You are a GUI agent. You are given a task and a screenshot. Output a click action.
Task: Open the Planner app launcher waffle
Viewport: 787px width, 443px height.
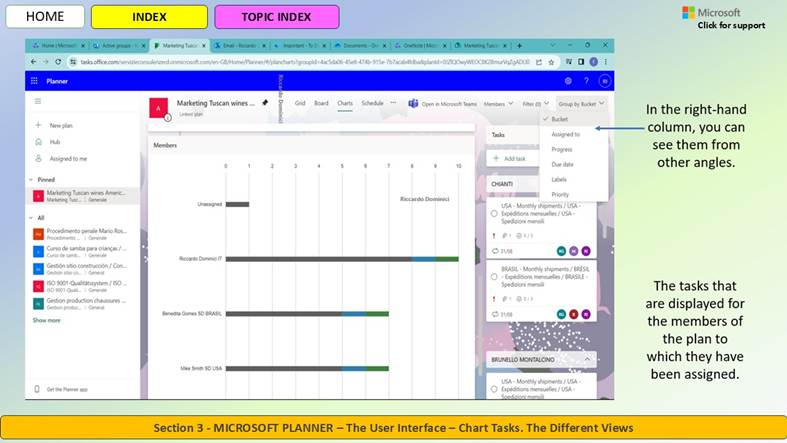click(x=34, y=81)
